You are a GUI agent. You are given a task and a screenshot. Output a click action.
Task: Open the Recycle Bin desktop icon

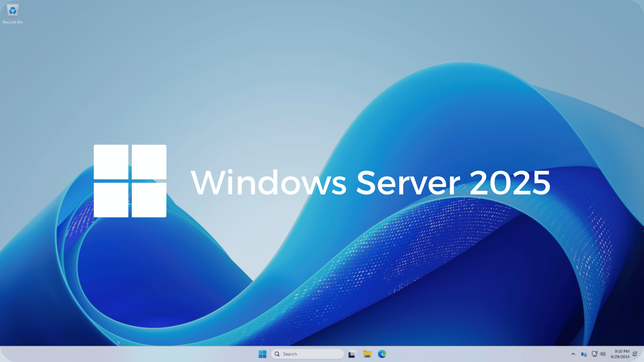(13, 14)
